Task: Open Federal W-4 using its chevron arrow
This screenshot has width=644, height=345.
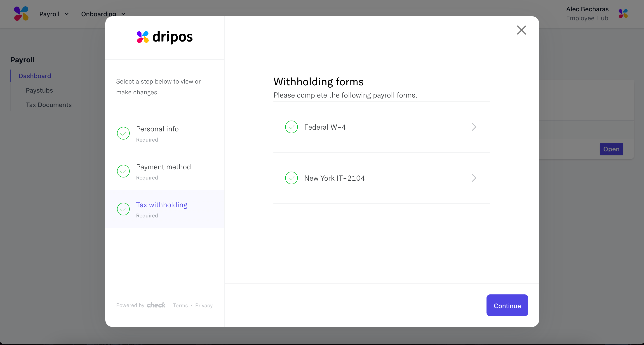Action: coord(474,127)
